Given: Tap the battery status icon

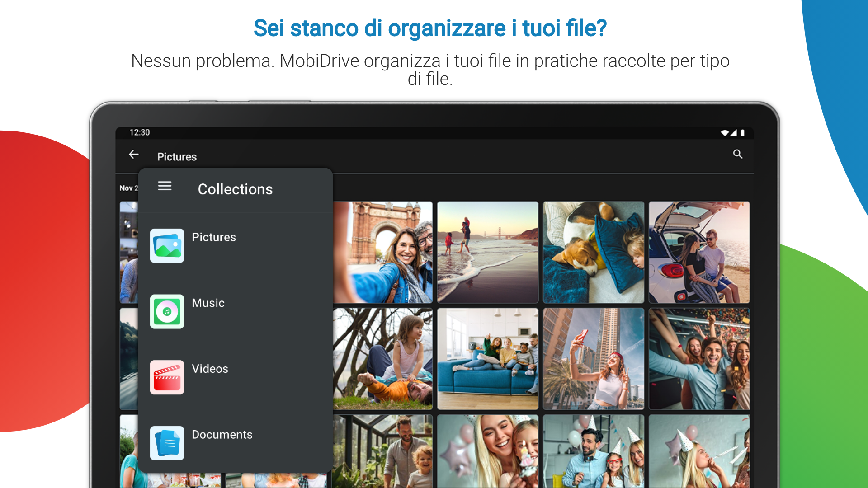Looking at the screenshot, I should 742,133.
